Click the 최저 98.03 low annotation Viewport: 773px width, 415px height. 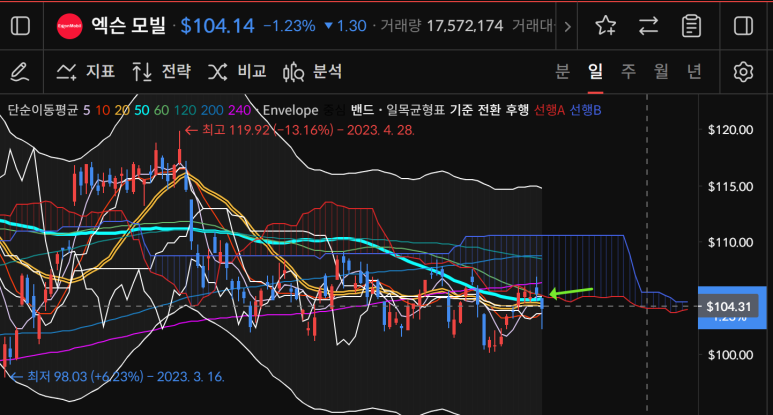click(117, 377)
